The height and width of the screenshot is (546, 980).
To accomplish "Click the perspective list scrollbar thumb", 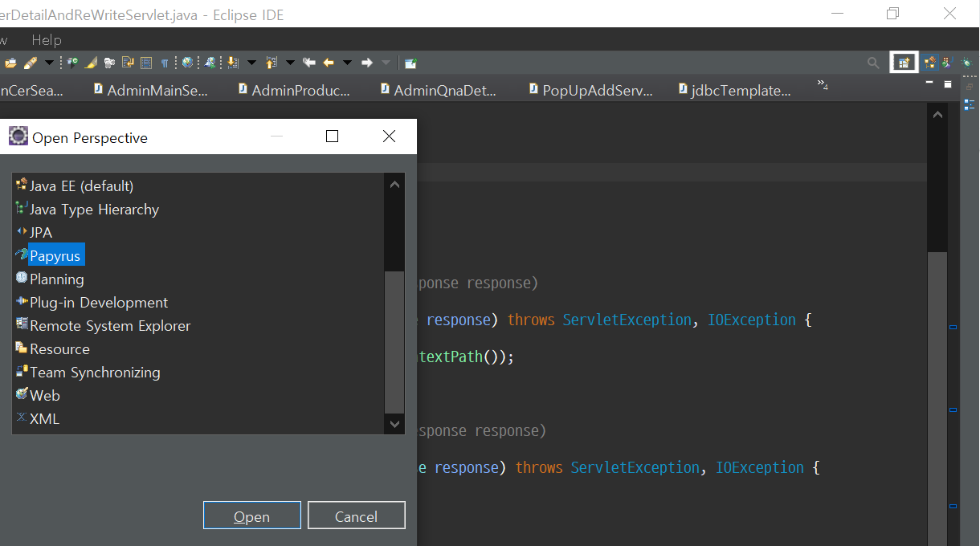I will (x=394, y=341).
